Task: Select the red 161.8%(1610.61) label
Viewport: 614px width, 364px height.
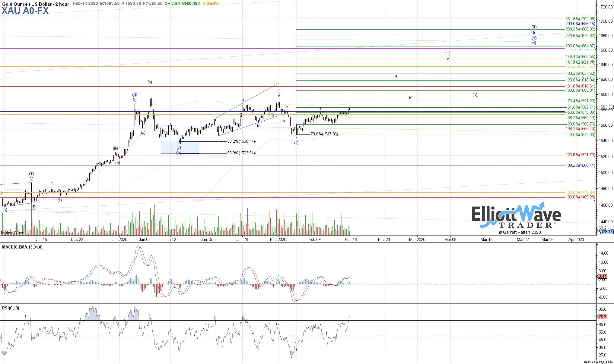Action: tap(580, 86)
